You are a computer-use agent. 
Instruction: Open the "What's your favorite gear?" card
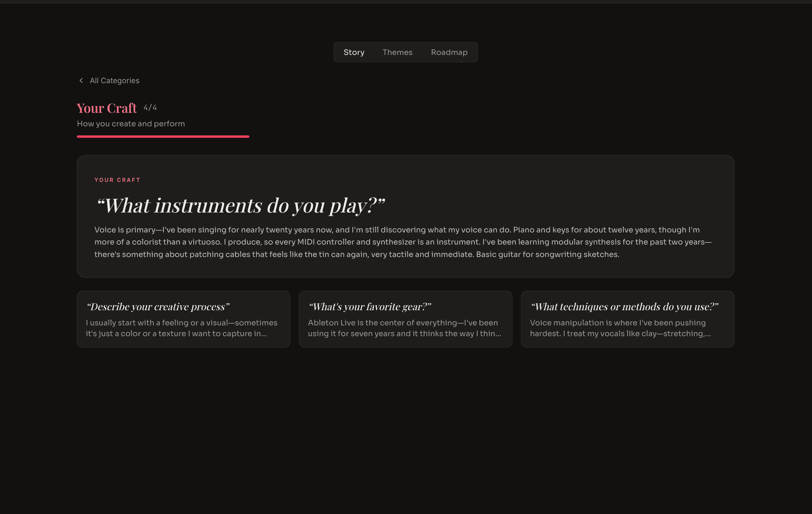tap(405, 319)
